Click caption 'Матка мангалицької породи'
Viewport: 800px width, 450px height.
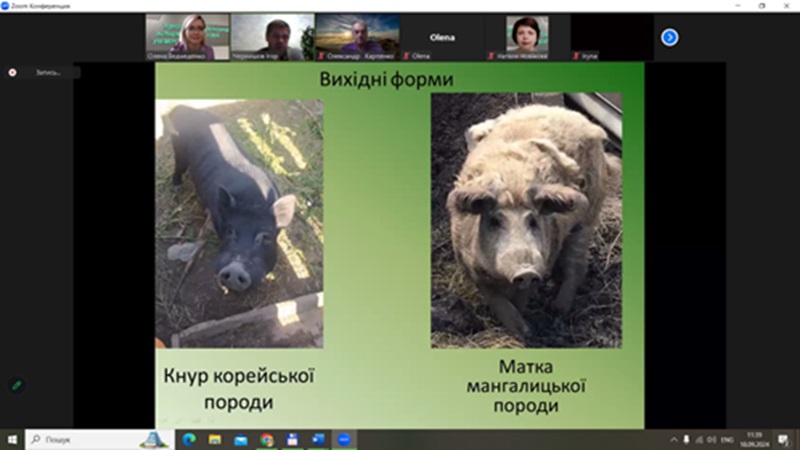tap(526, 386)
